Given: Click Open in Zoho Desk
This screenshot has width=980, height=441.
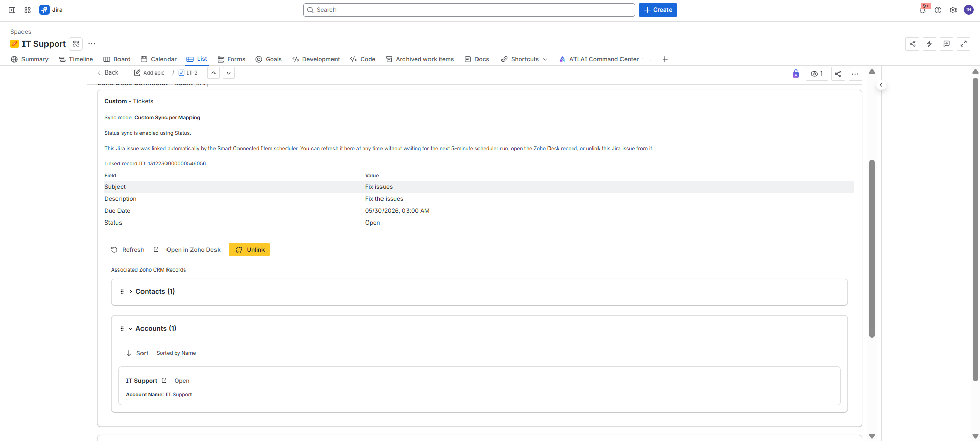Looking at the screenshot, I should (187, 250).
